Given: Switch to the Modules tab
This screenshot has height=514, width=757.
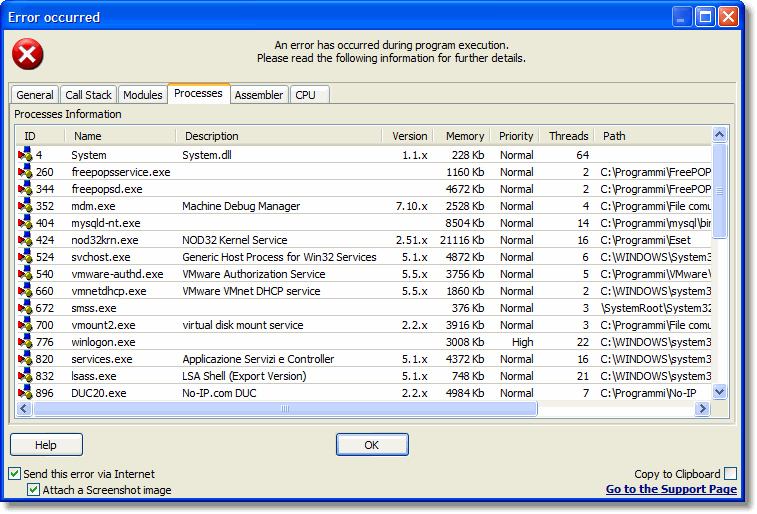Looking at the screenshot, I should pyautogui.click(x=142, y=95).
